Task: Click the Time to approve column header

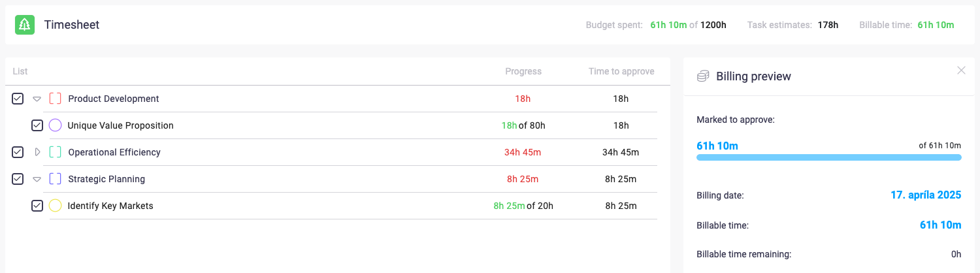Action: click(x=621, y=71)
